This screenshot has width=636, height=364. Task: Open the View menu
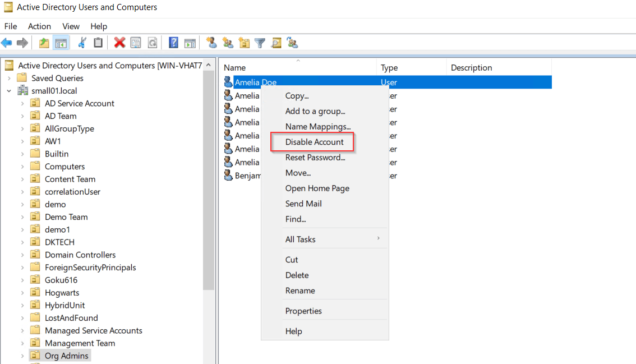[71, 26]
